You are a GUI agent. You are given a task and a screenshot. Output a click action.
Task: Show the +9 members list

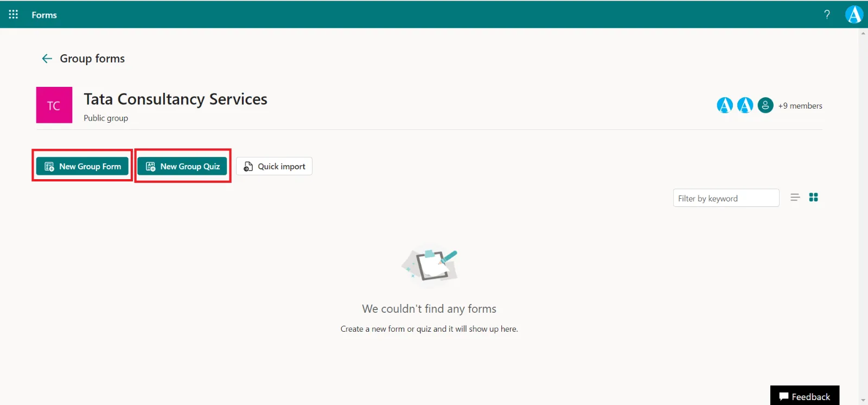pos(800,106)
